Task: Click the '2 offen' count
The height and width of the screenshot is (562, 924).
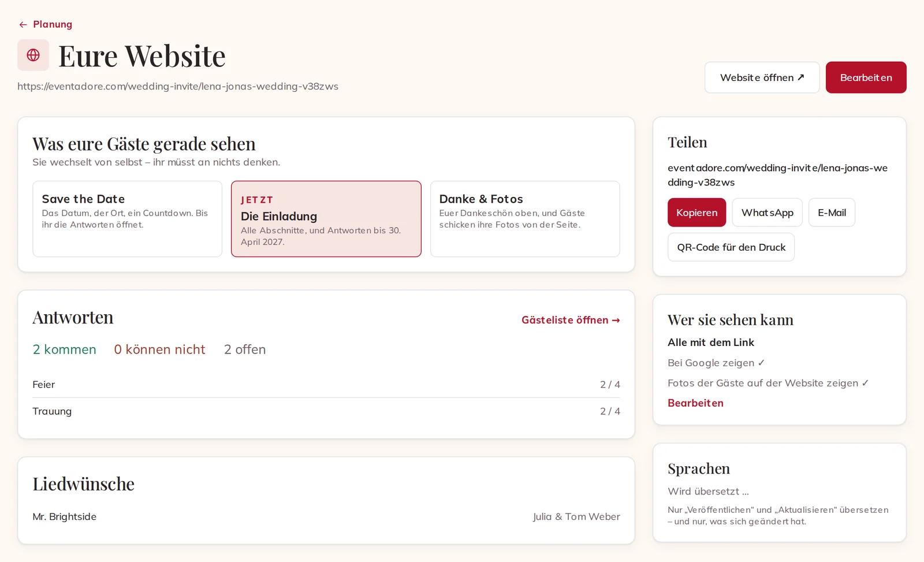Action: (245, 349)
